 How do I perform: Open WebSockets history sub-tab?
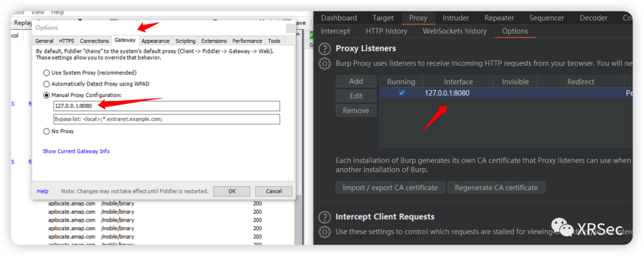(454, 31)
